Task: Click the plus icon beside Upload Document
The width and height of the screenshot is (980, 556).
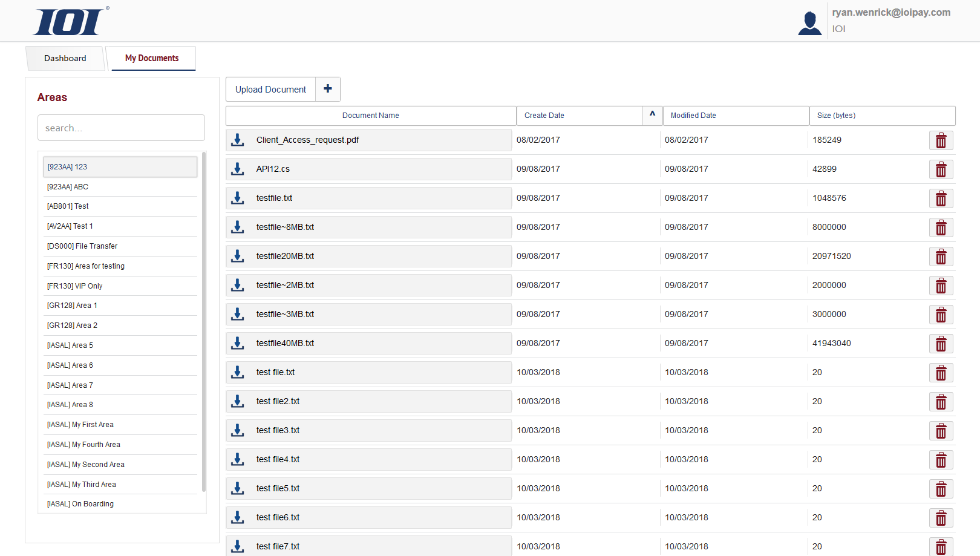Action: [327, 89]
